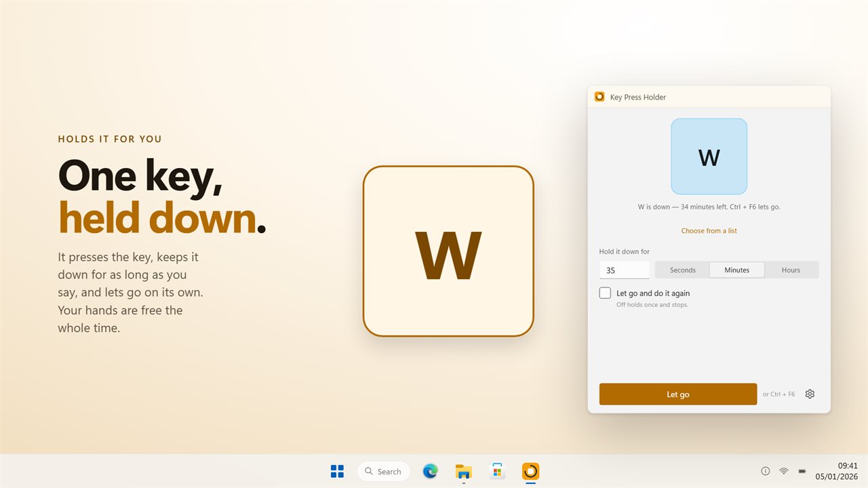Screen dimensions: 868x488
Task: Open the Windows Start menu
Action: (x=337, y=471)
